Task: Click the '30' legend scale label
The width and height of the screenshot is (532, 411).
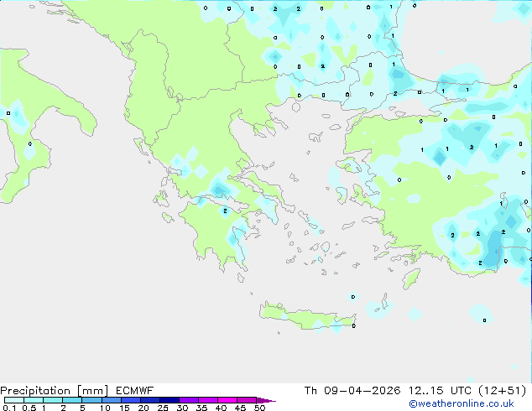Action: (182, 408)
